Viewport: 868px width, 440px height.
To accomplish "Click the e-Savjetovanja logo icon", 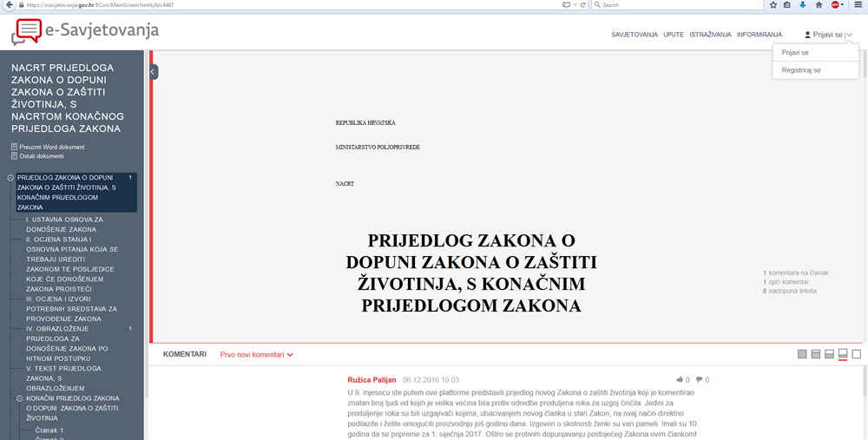I will 26,30.
